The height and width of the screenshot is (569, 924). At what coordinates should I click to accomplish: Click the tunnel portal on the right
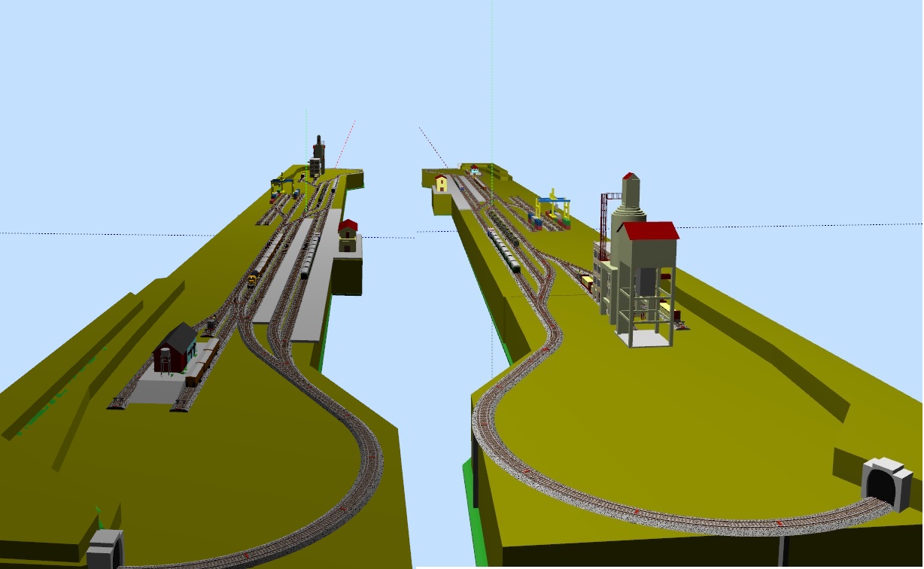point(885,483)
